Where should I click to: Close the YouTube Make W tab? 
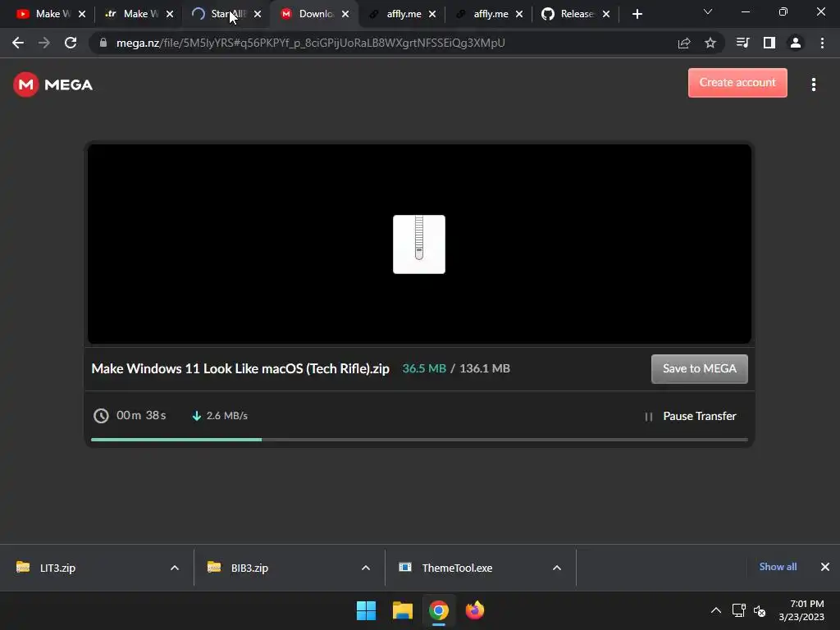pyautogui.click(x=82, y=14)
